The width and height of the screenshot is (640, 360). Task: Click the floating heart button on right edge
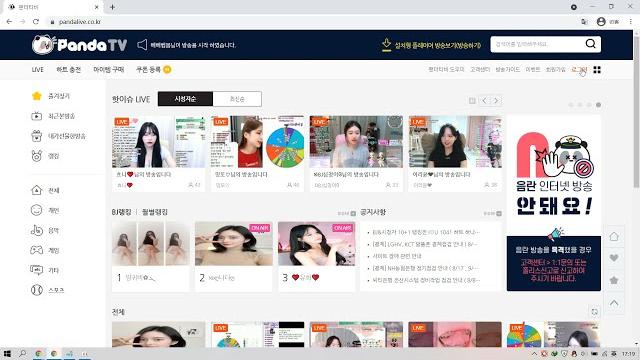pos(613,258)
